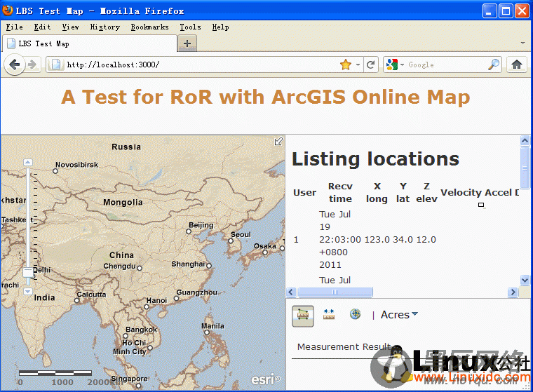Image resolution: width=533 pixels, height=392 pixels.
Task: Click listing scroll left arrow
Action: coord(291,292)
